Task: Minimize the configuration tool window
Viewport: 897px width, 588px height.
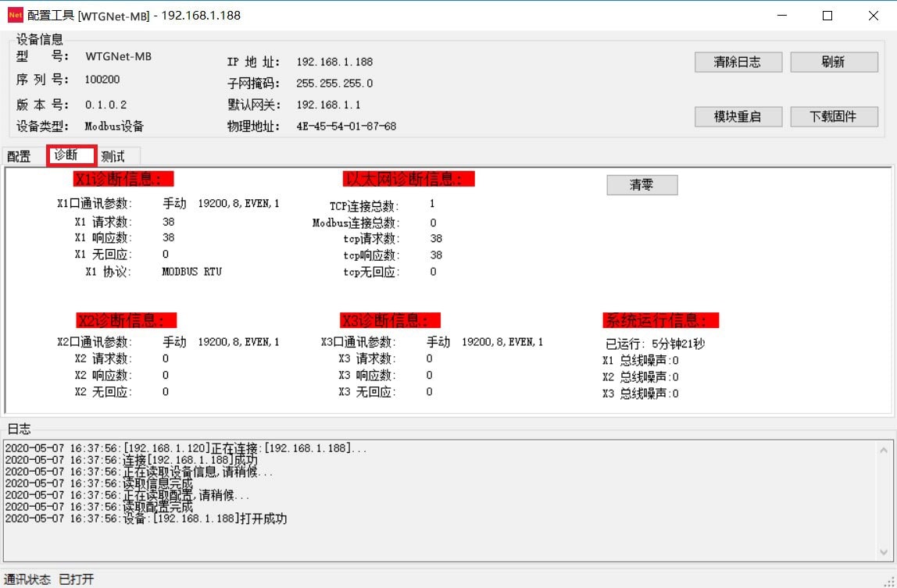Action: (781, 16)
